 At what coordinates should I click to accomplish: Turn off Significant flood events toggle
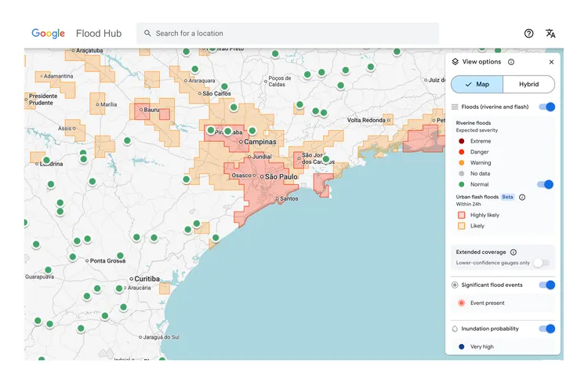[546, 285]
